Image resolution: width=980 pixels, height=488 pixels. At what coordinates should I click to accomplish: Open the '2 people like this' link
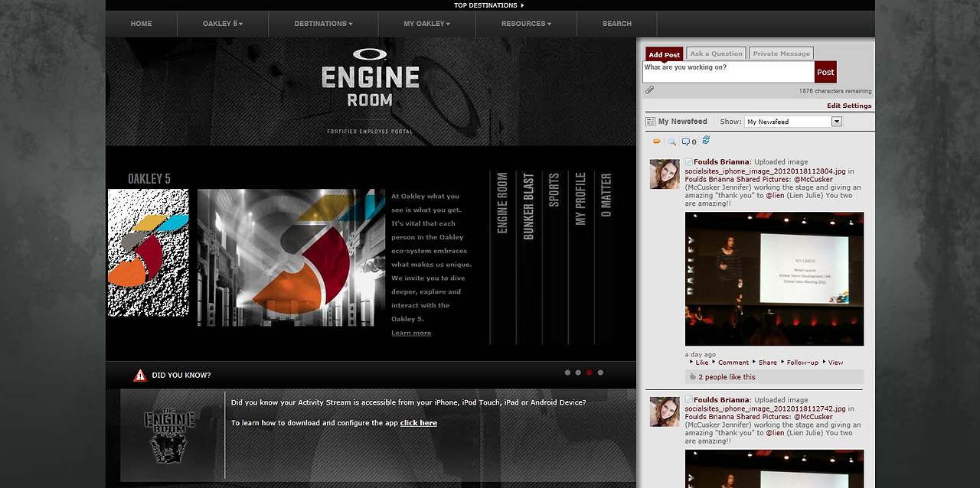pos(727,377)
